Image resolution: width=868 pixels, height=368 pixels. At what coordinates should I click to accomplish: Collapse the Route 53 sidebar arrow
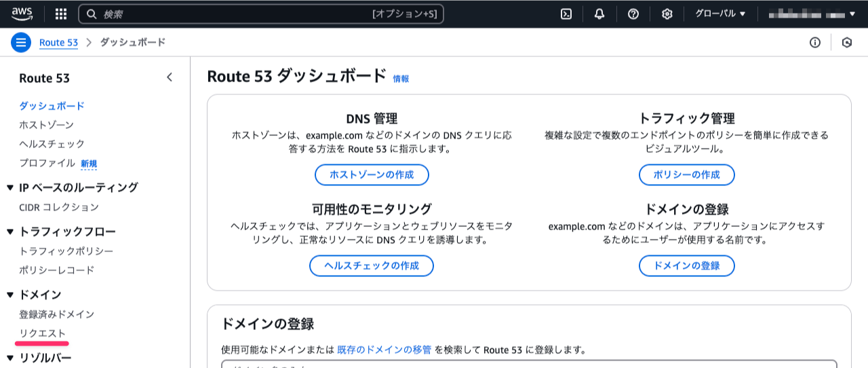170,77
